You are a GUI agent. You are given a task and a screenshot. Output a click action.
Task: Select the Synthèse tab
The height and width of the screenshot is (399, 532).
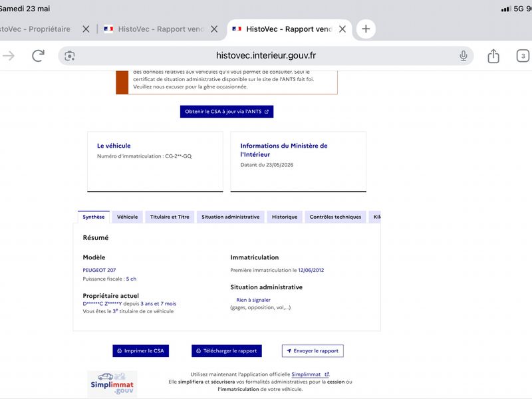click(94, 217)
